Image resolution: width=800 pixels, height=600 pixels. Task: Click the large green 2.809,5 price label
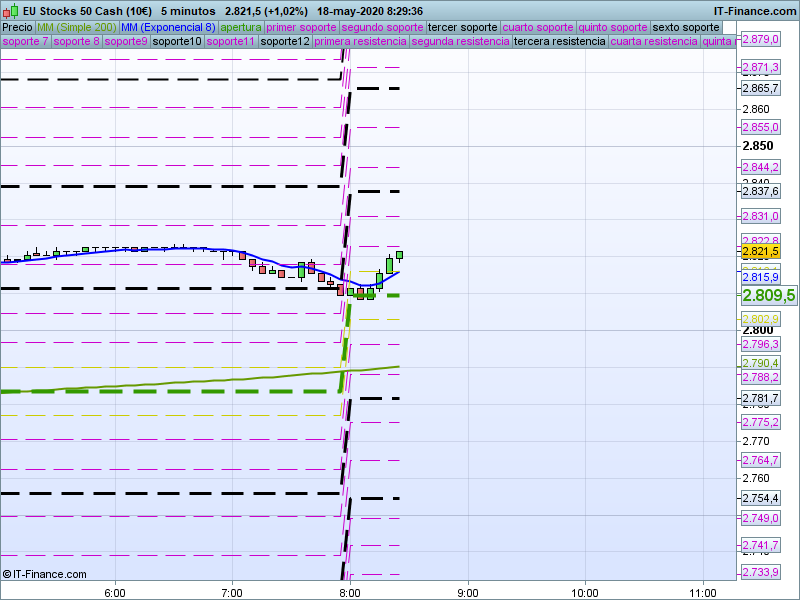pos(768,295)
